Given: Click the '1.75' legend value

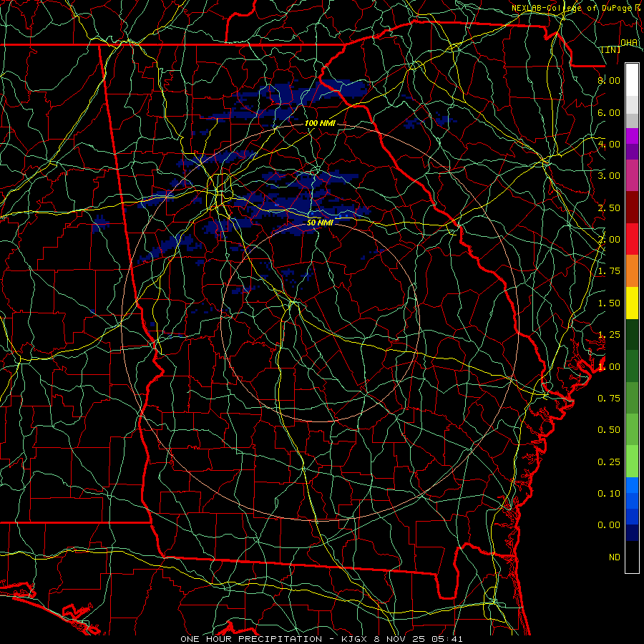Looking at the screenshot, I should 609,271.
